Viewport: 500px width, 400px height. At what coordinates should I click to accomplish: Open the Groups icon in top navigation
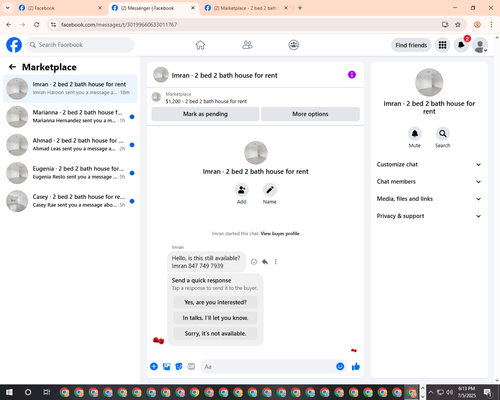(294, 45)
